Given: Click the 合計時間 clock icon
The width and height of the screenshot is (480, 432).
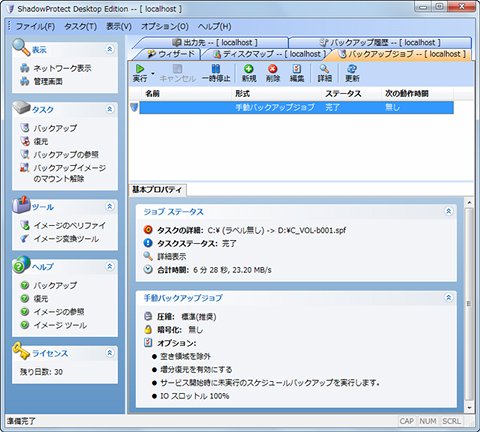Looking at the screenshot, I should tap(148, 269).
